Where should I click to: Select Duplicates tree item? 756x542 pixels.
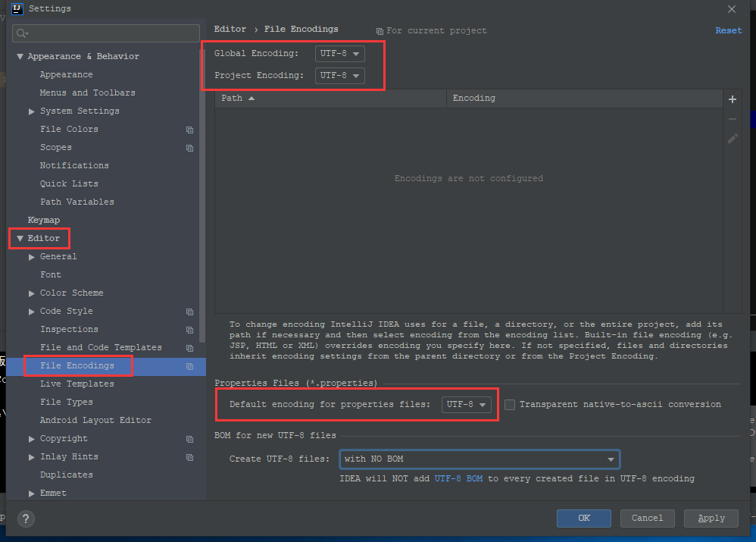(67, 475)
